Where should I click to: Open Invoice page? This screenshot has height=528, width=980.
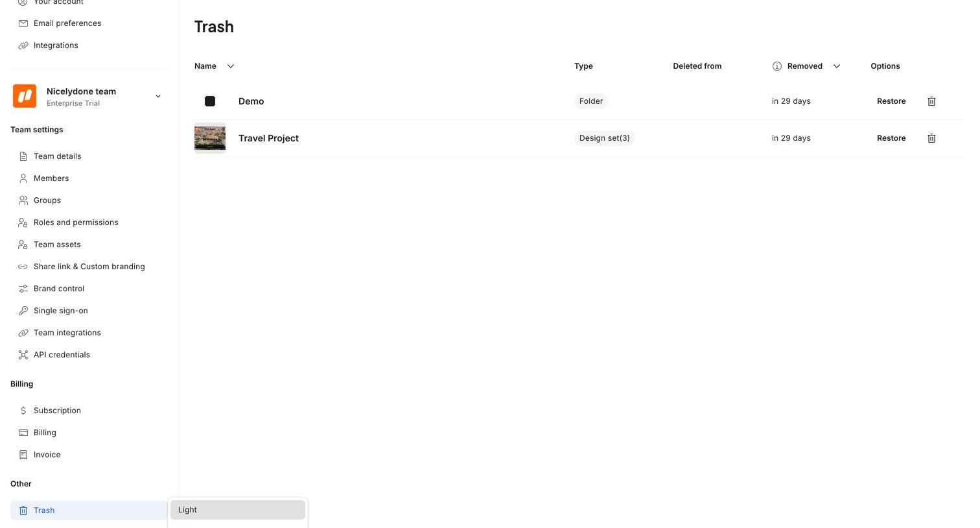89,455
